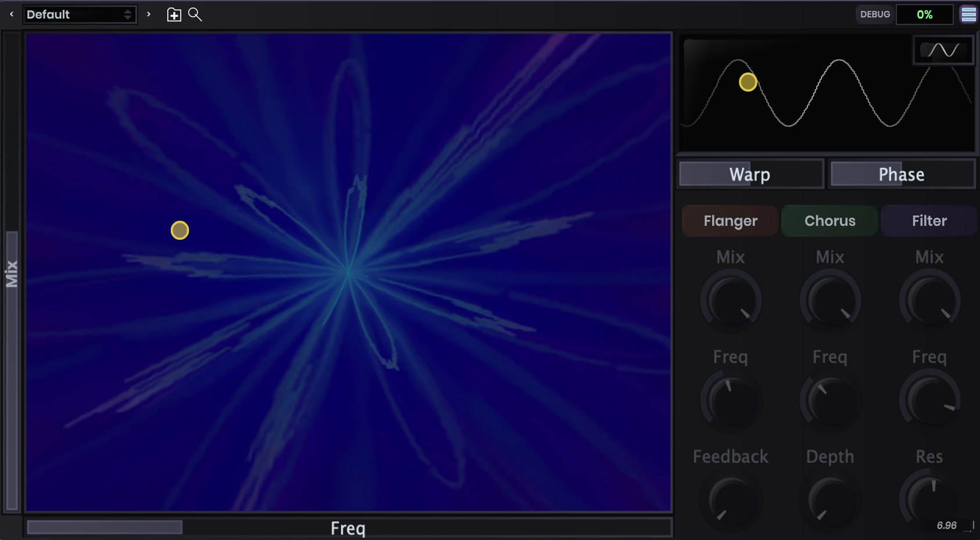Click the yellow dot on the LFO waveform
Viewport: 980px width, 540px height.
748,82
